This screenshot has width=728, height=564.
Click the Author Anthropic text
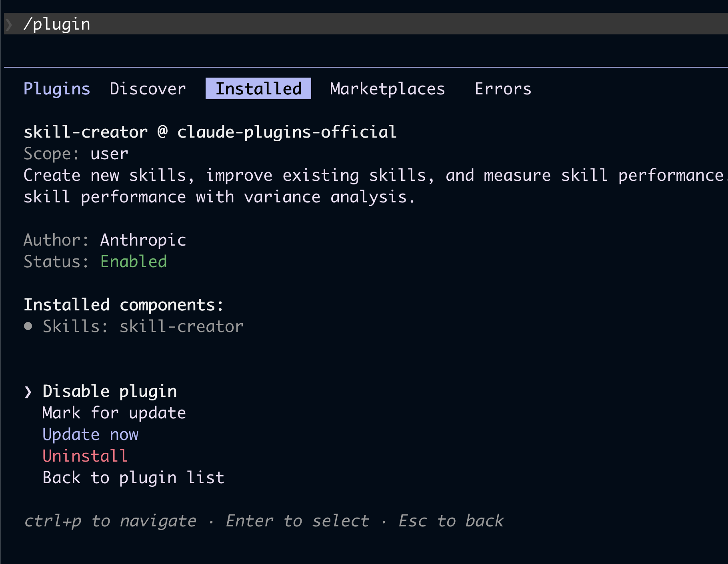pos(105,240)
